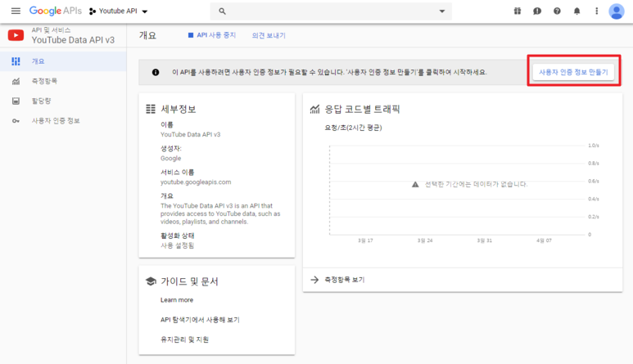
Task: Click the 개요 page title
Action: tap(147, 35)
